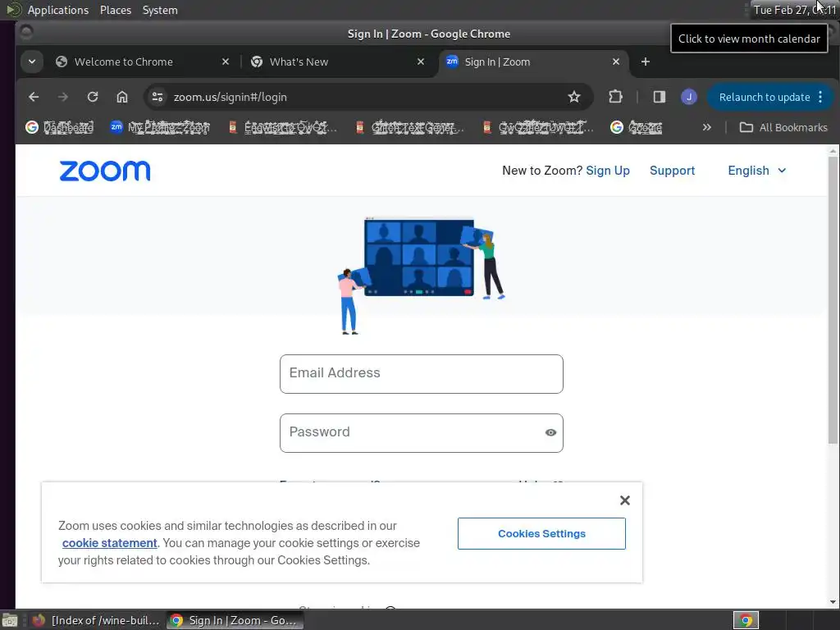Viewport: 840px width, 630px height.
Task: Switch to What's New tab
Action: click(x=339, y=62)
